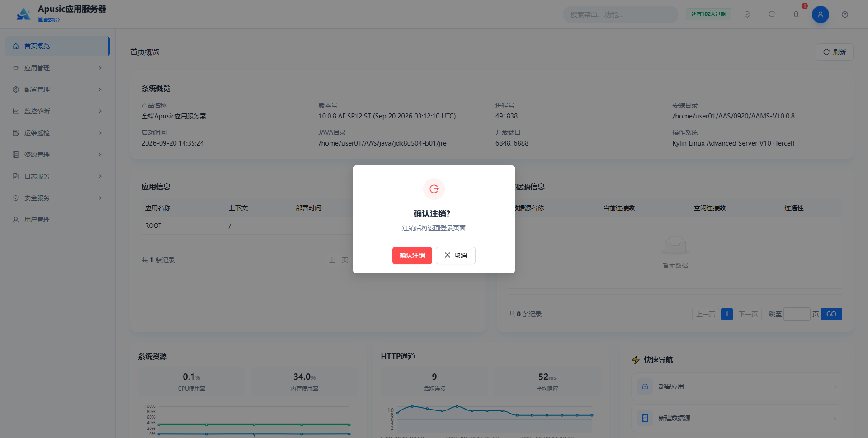Click the 刷新 refresh button

tap(834, 52)
